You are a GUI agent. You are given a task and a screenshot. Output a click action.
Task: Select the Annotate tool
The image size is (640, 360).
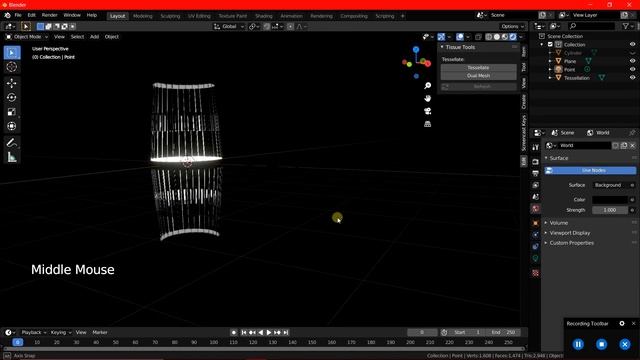(x=12, y=142)
